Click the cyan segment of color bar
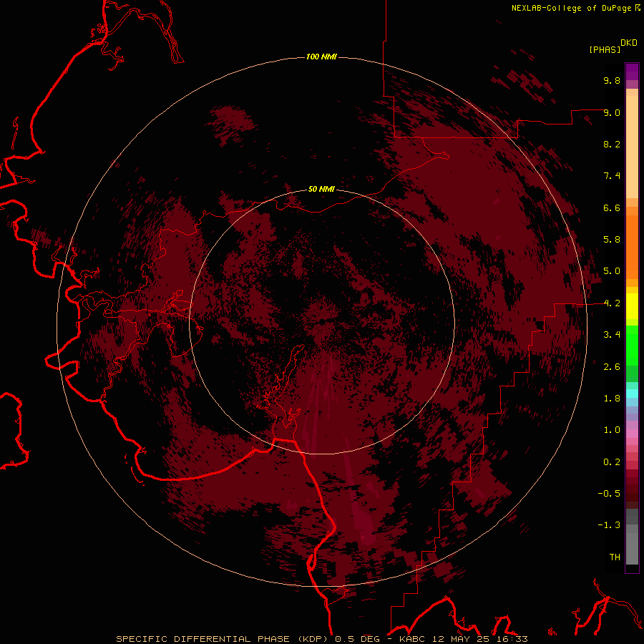The height and width of the screenshot is (644, 644). [x=632, y=394]
